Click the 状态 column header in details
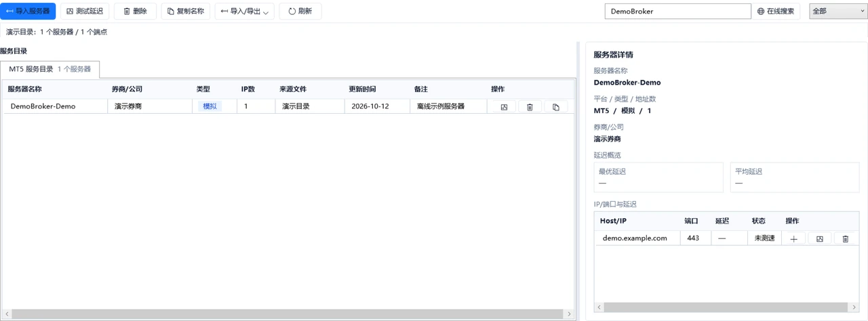This screenshot has width=868, height=321. (x=764, y=221)
